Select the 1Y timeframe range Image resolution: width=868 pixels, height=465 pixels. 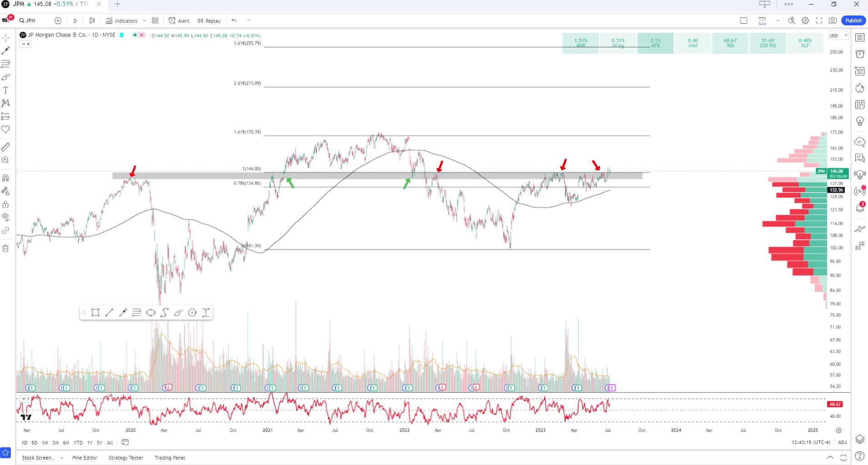89,442
